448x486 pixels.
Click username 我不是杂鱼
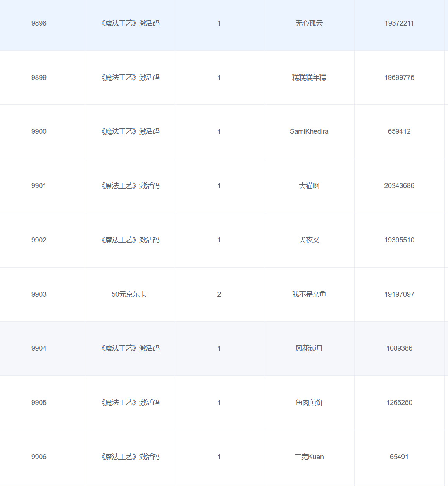(309, 294)
